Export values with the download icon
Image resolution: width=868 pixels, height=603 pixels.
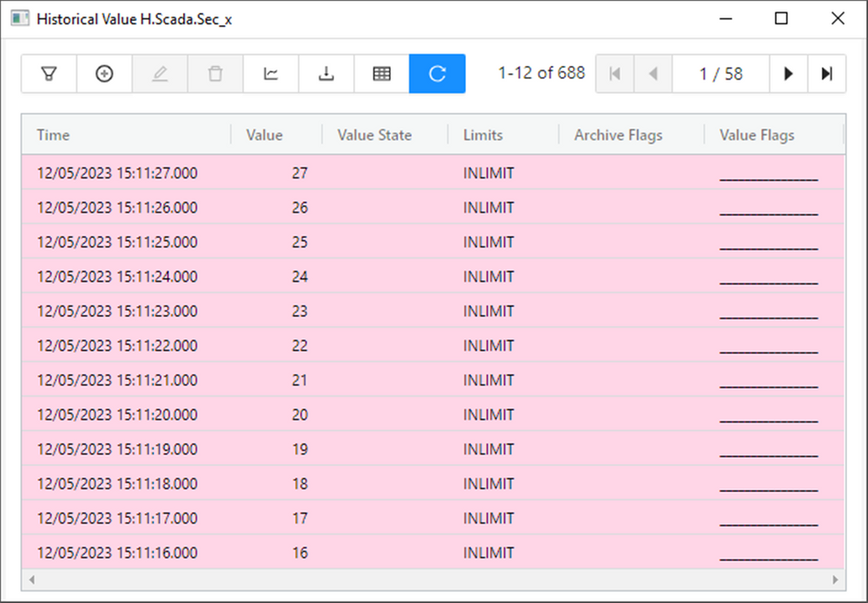click(326, 74)
